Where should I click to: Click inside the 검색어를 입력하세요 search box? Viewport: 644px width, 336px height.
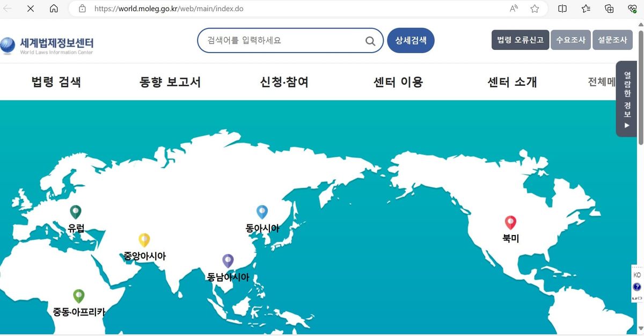point(279,40)
